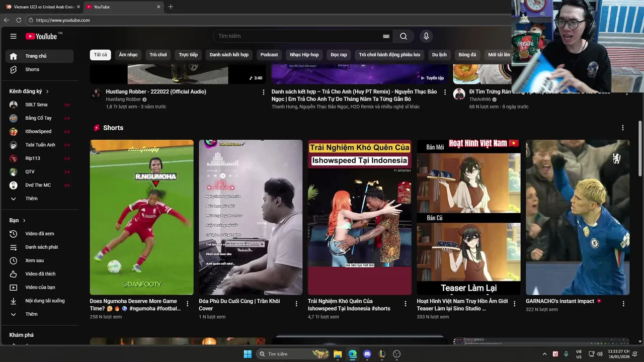Open Shorts in the sidebar

pos(39,69)
